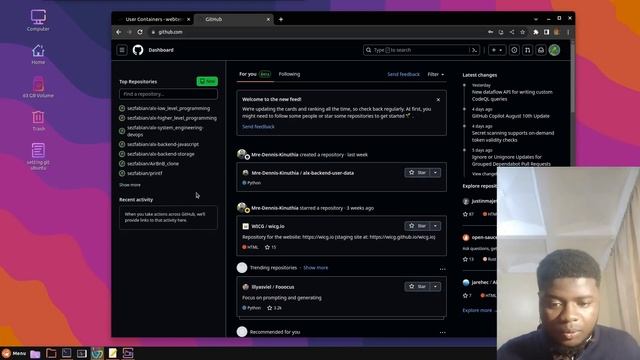
Task: Bookmark this page with the star icon
Action: coord(522,32)
